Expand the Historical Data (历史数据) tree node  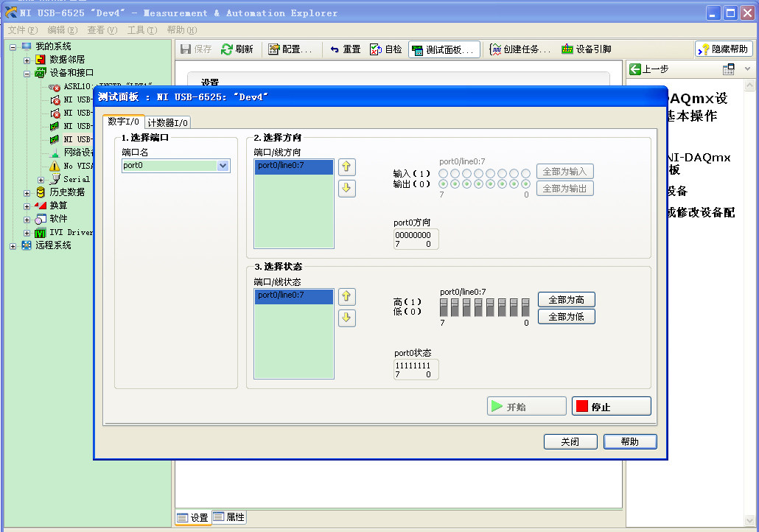27,193
